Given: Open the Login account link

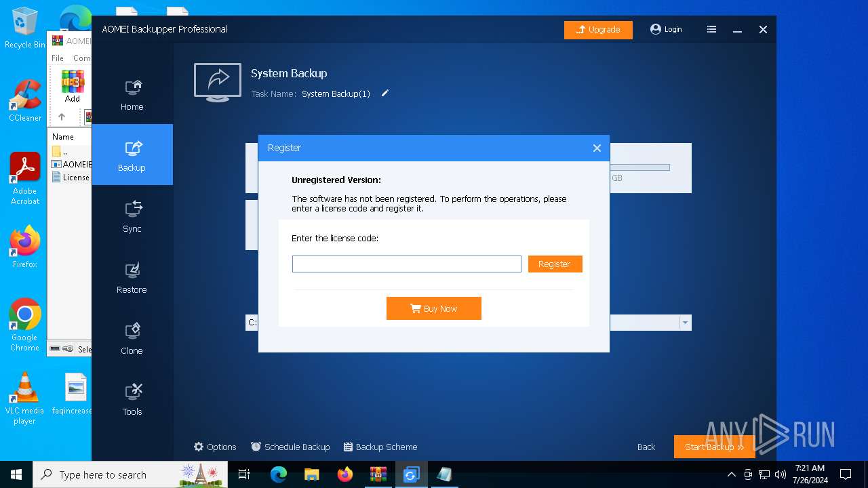Looking at the screenshot, I should click(666, 29).
